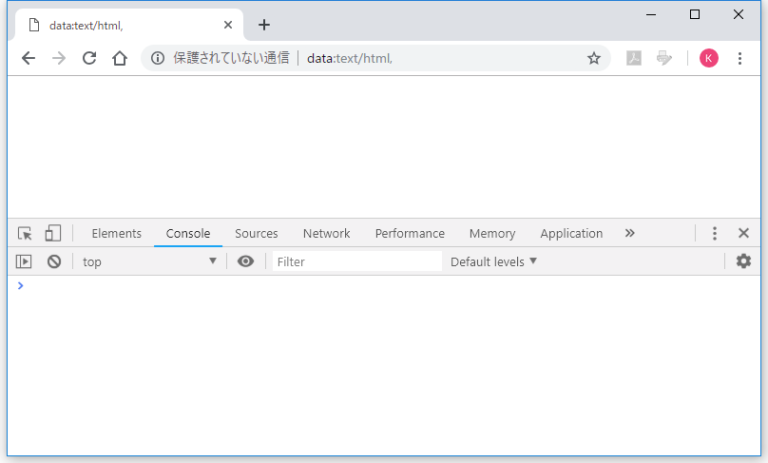Open the Chrome three-dot menu
This screenshot has width=768, height=463.
coord(740,58)
